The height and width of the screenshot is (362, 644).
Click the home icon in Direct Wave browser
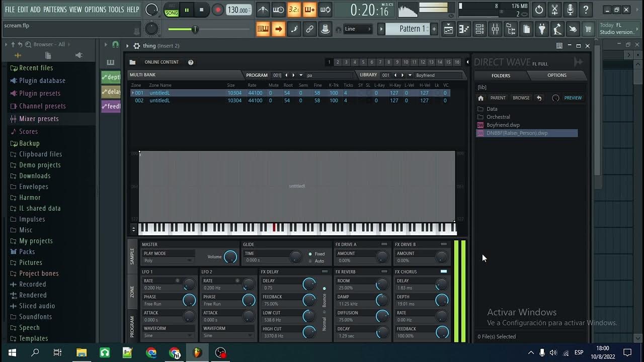pos(480,98)
